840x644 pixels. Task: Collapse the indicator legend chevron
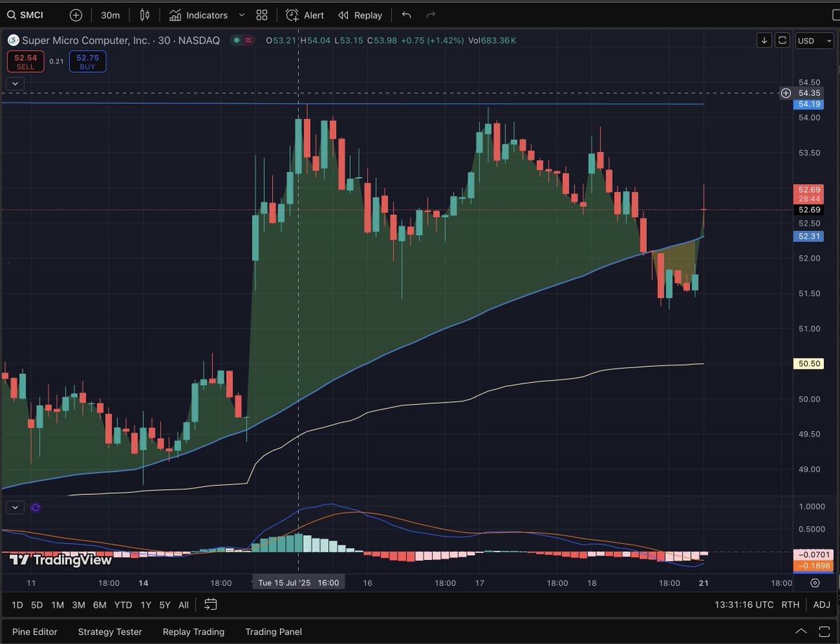click(15, 83)
